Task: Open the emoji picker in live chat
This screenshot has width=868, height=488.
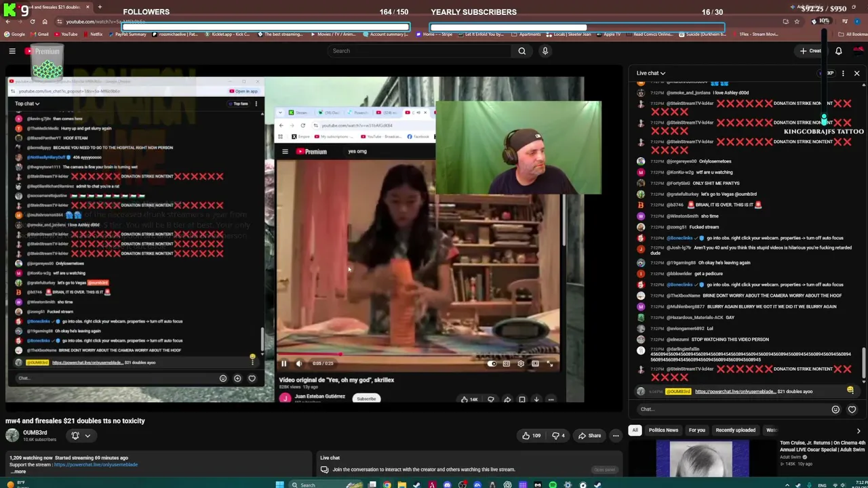Action: tap(835, 409)
